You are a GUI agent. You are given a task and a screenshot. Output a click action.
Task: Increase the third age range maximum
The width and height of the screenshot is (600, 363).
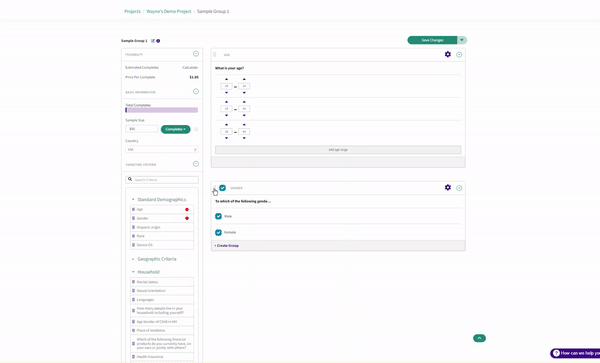(244, 125)
